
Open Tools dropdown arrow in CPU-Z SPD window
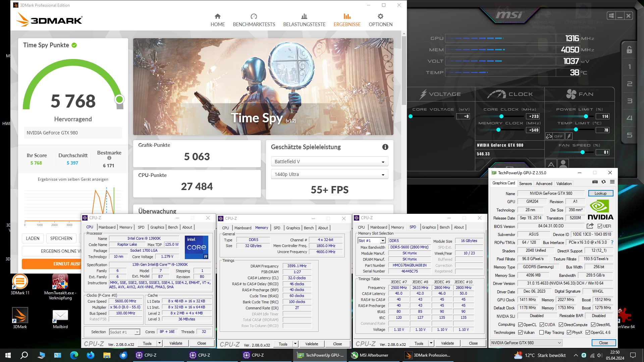[431, 343]
